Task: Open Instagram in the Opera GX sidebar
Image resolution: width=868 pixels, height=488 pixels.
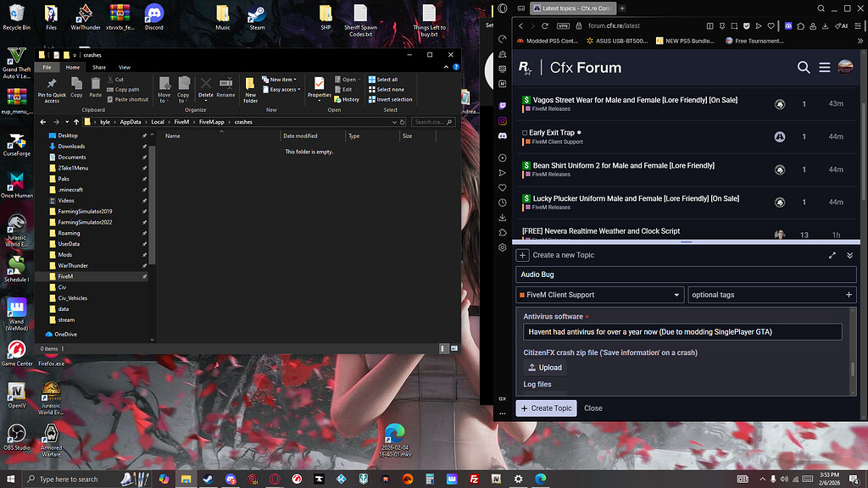Action: tap(502, 120)
